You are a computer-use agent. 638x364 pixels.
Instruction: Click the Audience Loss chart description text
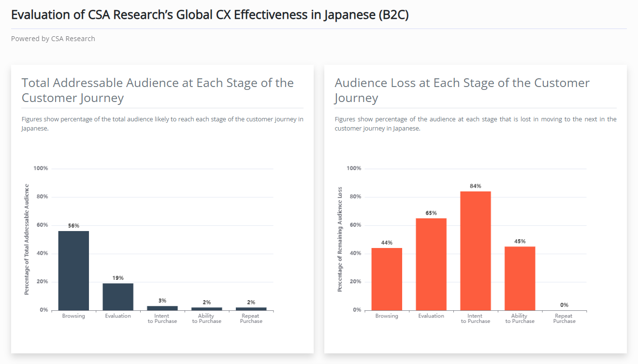(476, 124)
